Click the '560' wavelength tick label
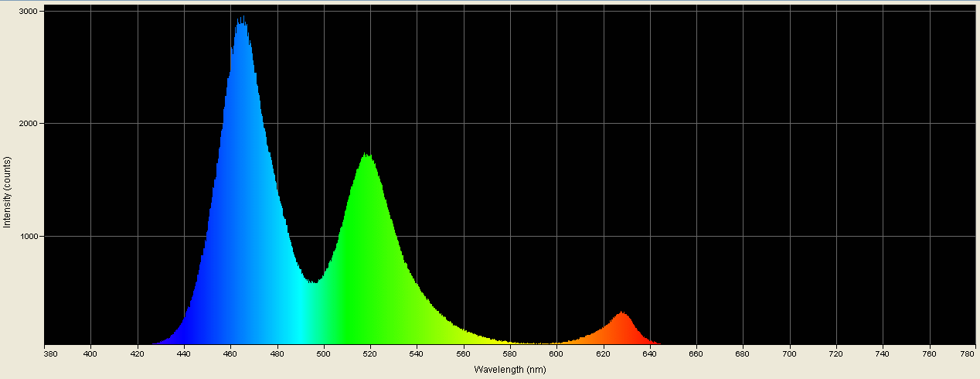980x379 pixels. 464,354
